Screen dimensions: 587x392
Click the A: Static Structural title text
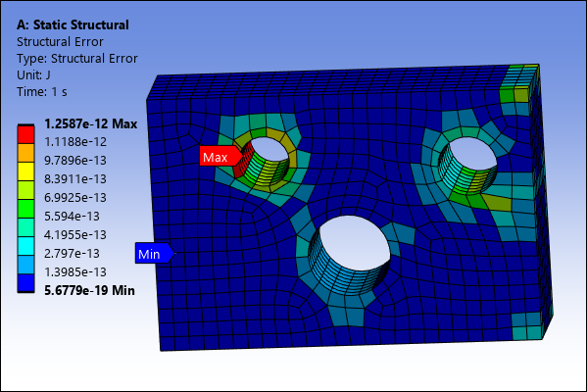pos(73,24)
